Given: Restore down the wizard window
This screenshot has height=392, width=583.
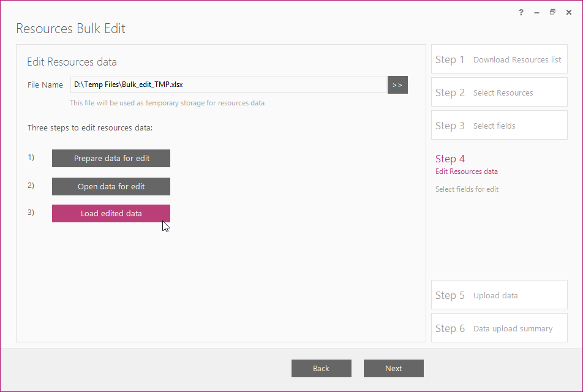Looking at the screenshot, I should click(x=552, y=12).
